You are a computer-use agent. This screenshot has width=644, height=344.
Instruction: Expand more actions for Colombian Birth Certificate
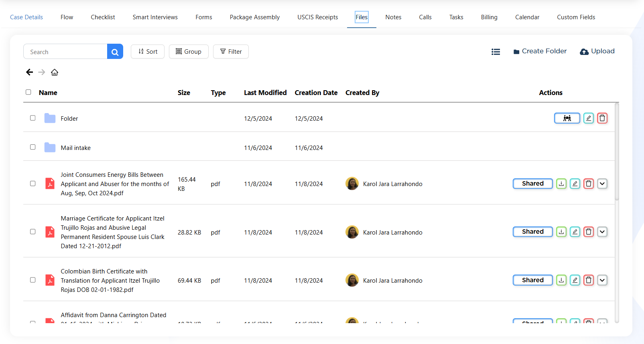click(x=602, y=280)
